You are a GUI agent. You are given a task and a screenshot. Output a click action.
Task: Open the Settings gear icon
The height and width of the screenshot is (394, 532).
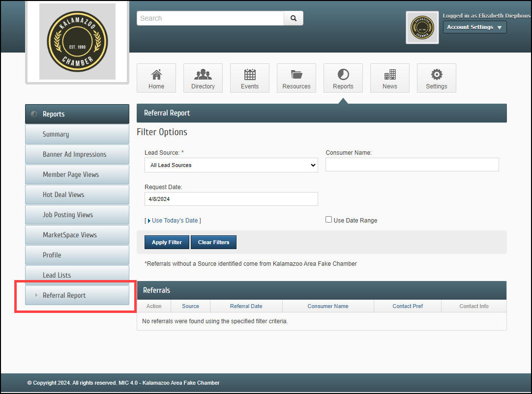point(437,75)
